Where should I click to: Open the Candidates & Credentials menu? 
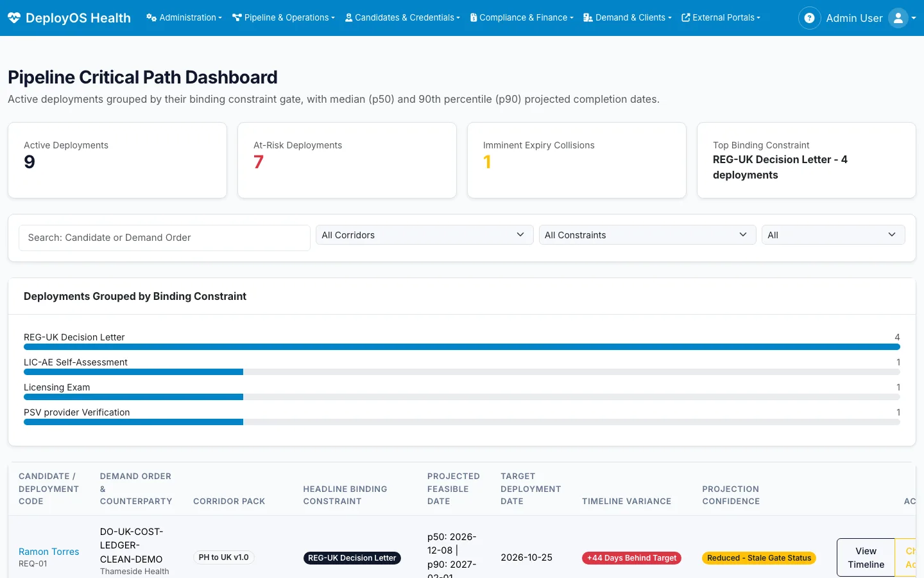coord(402,18)
